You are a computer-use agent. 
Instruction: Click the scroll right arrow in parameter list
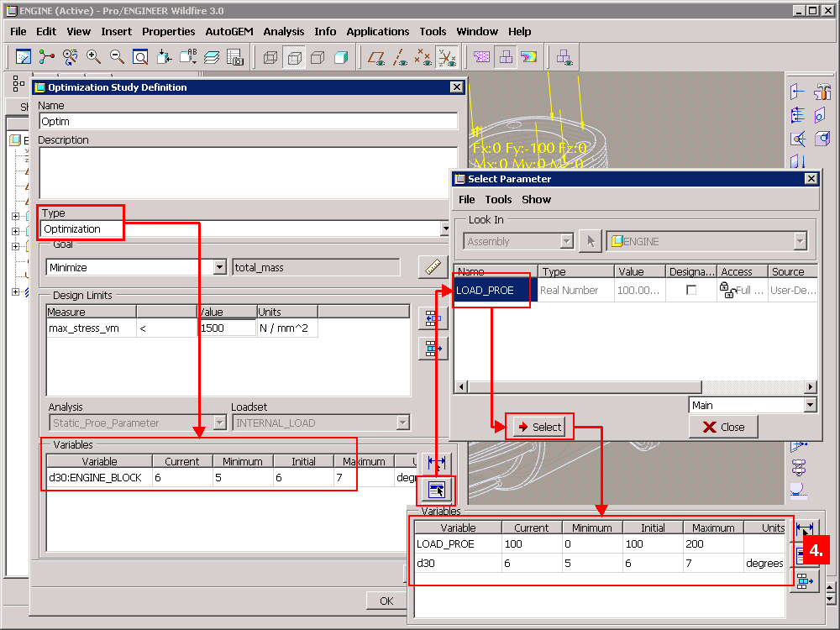click(x=811, y=386)
